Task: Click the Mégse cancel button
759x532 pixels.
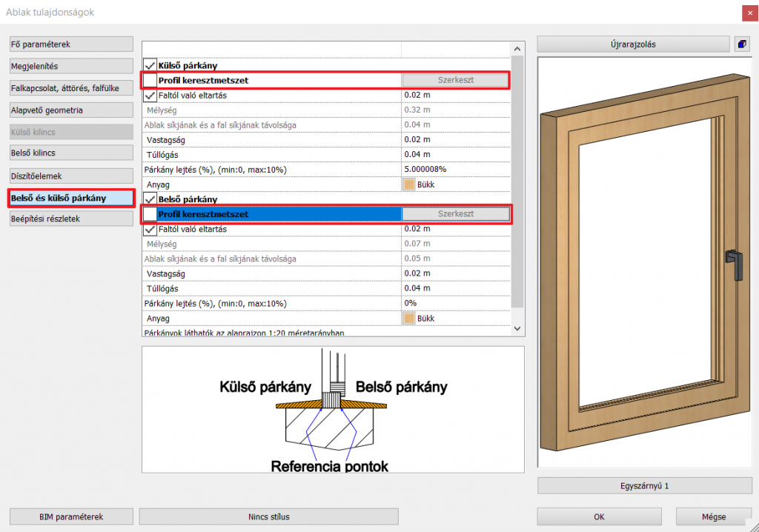Action: coord(714,516)
